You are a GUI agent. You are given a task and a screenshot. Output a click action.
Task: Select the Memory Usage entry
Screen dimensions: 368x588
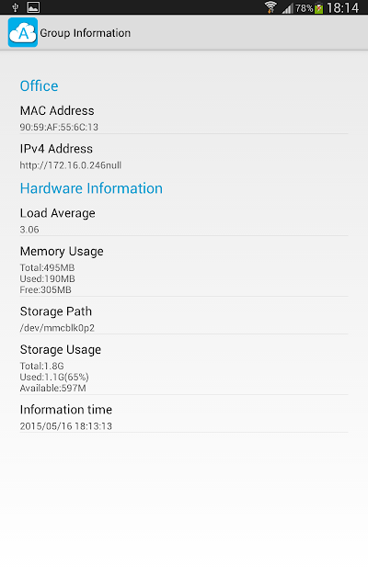click(184, 269)
